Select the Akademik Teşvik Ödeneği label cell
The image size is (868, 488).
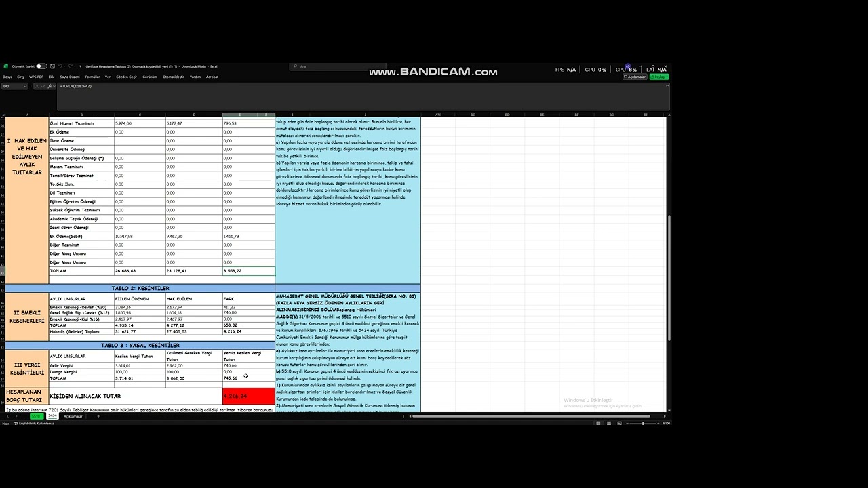coord(81,219)
